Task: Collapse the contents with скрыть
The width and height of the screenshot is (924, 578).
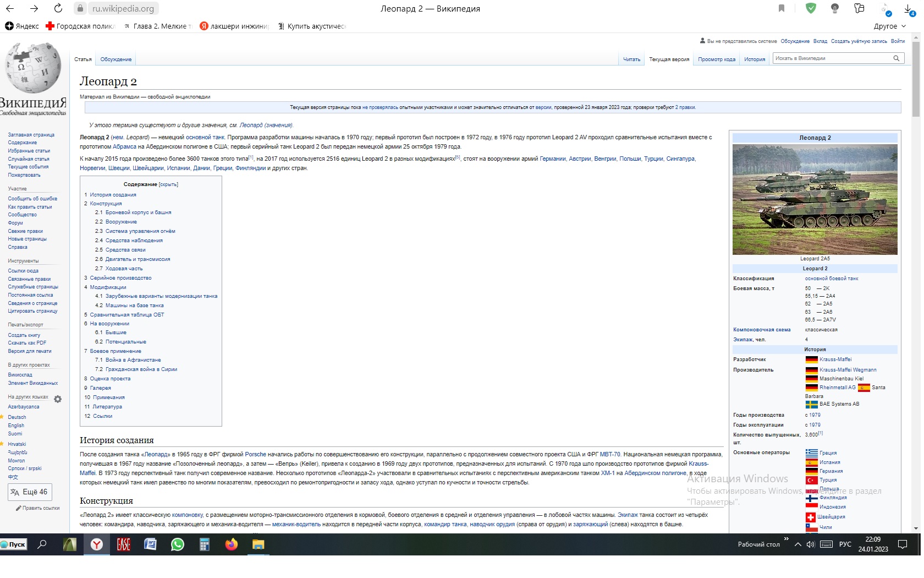Action: 168,184
